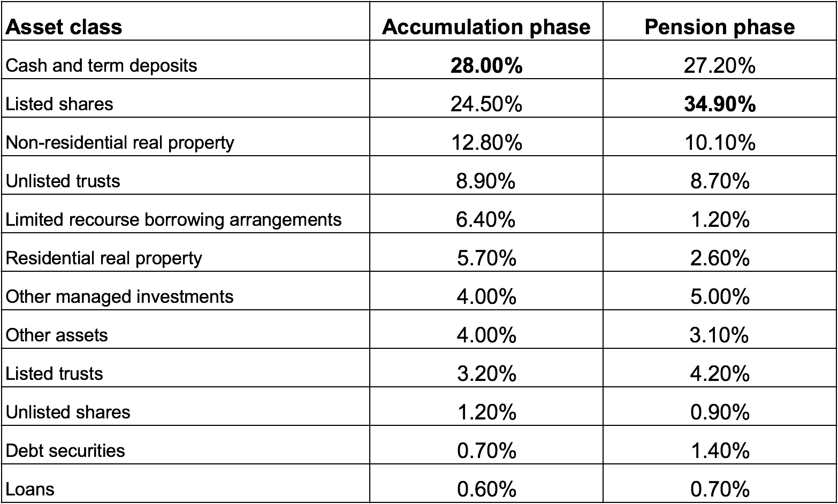The width and height of the screenshot is (838, 504).
Task: Select the "Unlisted shares" label cell
Action: tap(68, 412)
